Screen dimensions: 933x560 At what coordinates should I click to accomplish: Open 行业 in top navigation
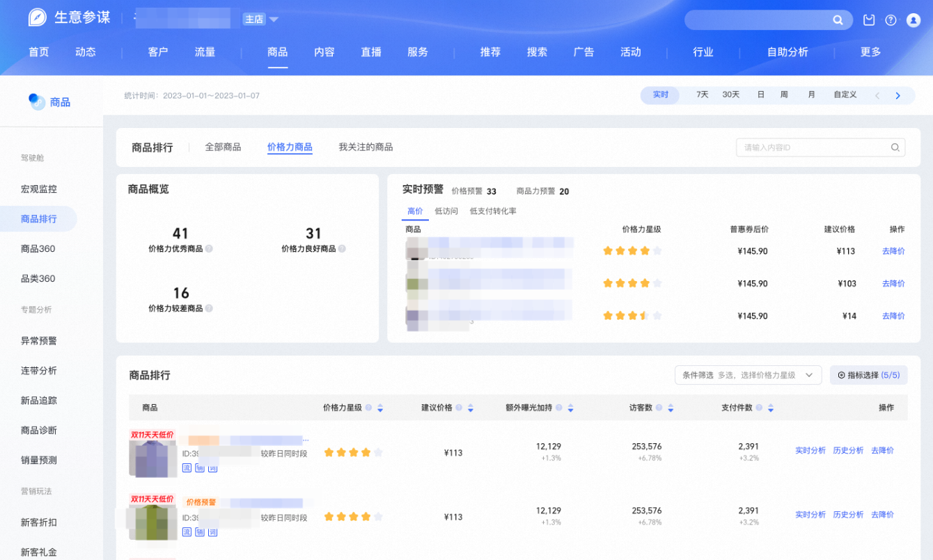[x=703, y=51]
